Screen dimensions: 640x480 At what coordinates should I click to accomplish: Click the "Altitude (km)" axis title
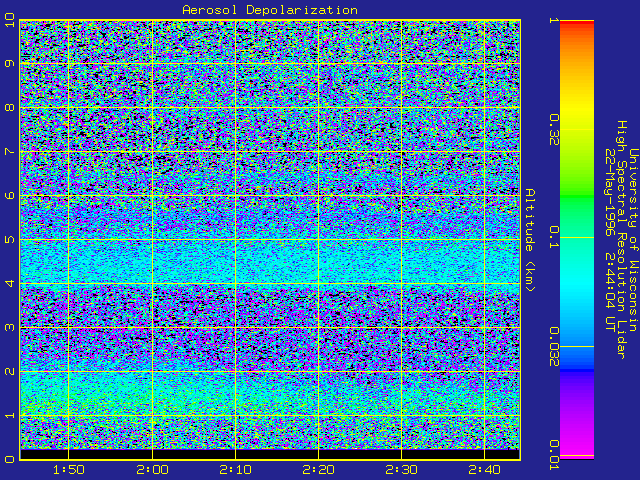pyautogui.click(x=529, y=240)
